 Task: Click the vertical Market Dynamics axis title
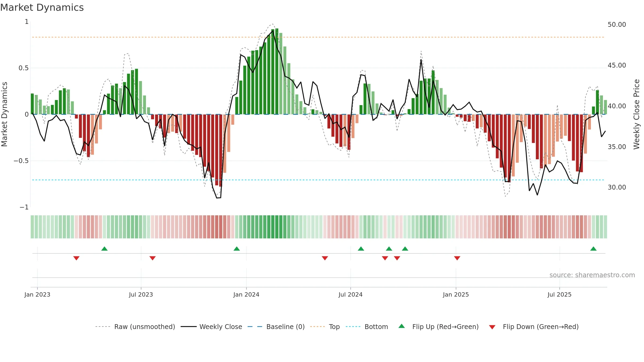[x=4, y=114]
